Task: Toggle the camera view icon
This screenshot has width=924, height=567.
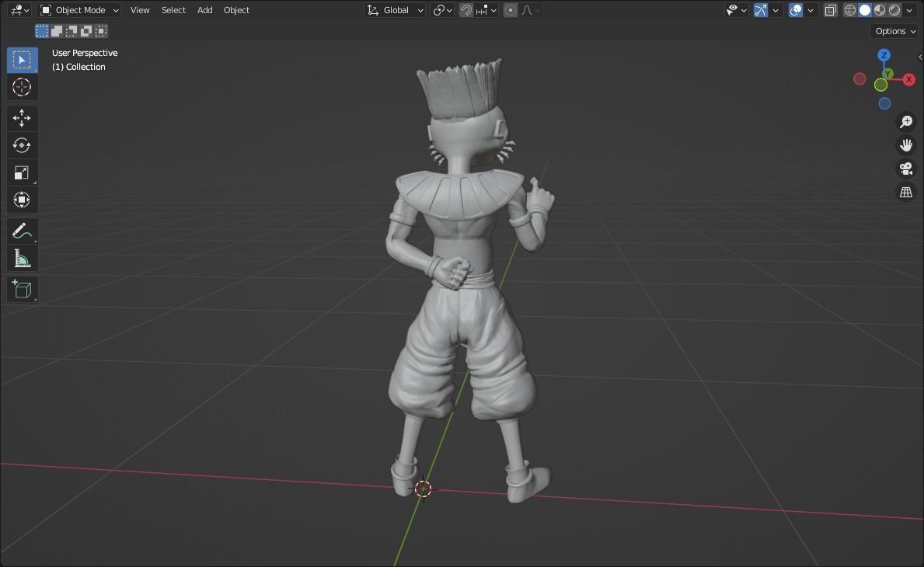Action: click(905, 169)
